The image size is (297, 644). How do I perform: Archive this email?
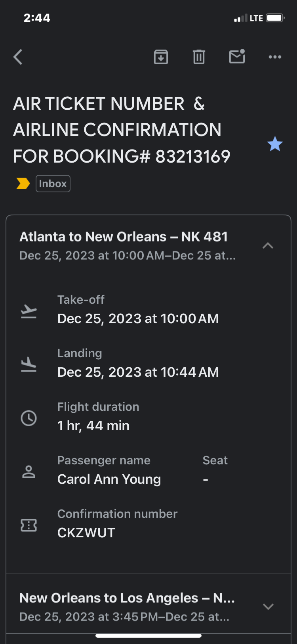[161, 57]
